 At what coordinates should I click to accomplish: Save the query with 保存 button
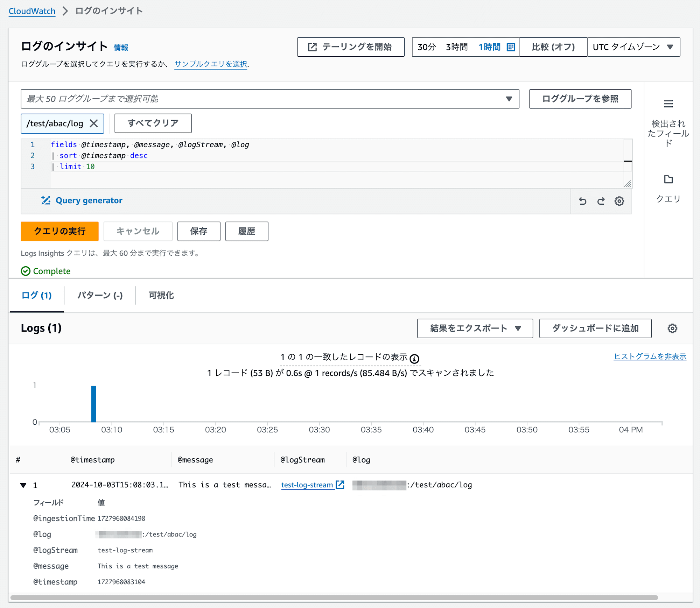point(199,231)
